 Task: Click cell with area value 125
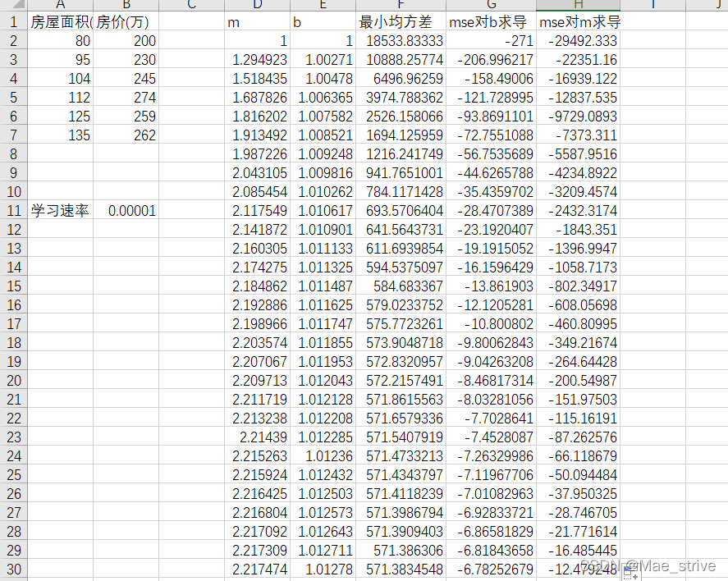[61, 117]
